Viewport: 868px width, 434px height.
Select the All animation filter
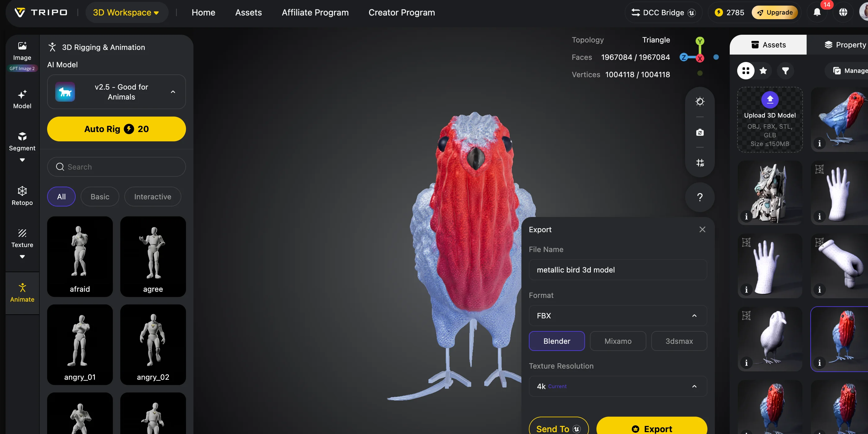click(61, 197)
